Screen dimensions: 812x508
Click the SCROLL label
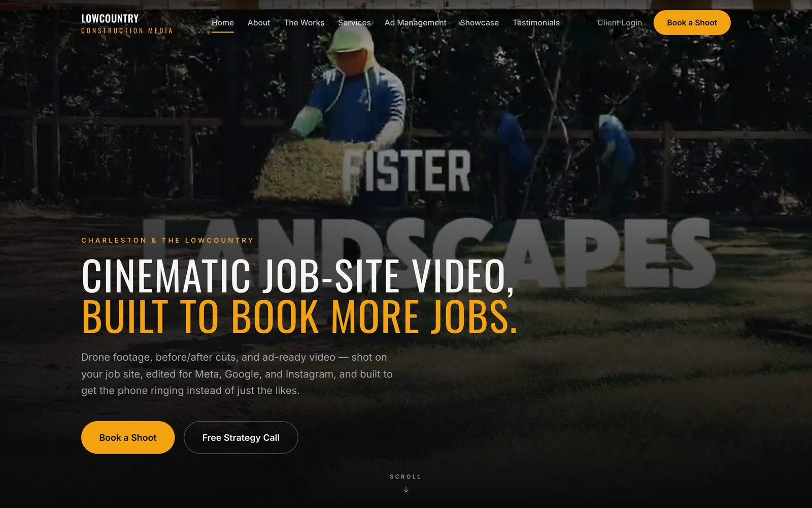(405, 477)
